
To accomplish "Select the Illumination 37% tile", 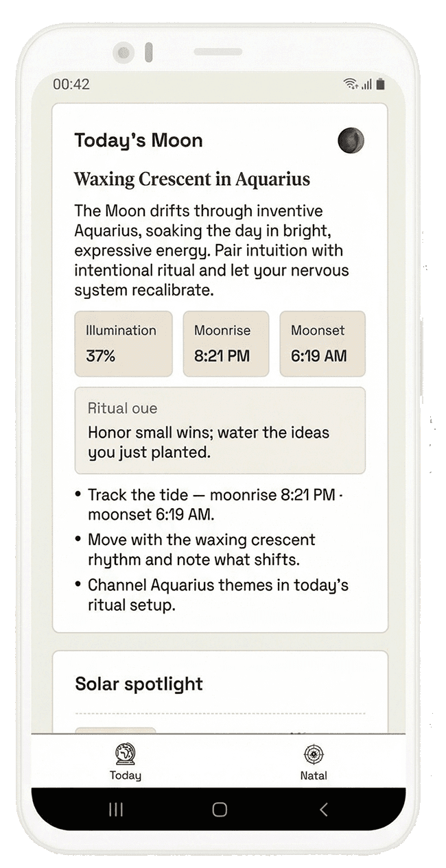I will coord(124,343).
